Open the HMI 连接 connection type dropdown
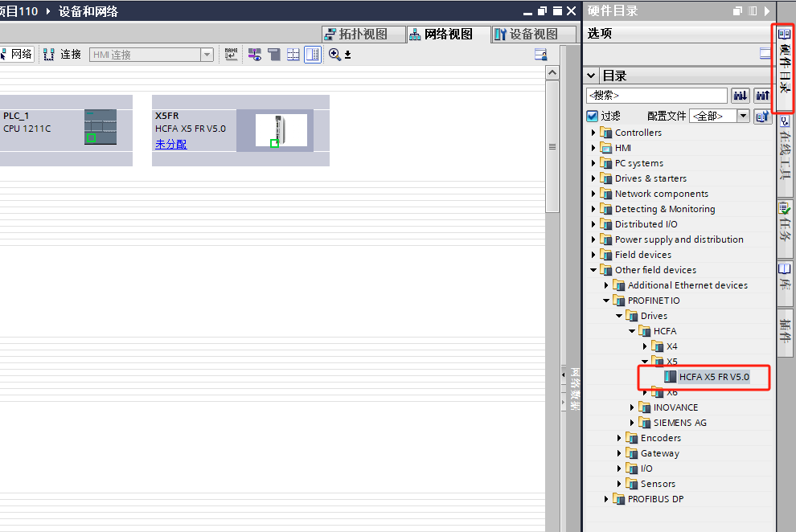The width and height of the screenshot is (796, 532). pyautogui.click(x=207, y=55)
